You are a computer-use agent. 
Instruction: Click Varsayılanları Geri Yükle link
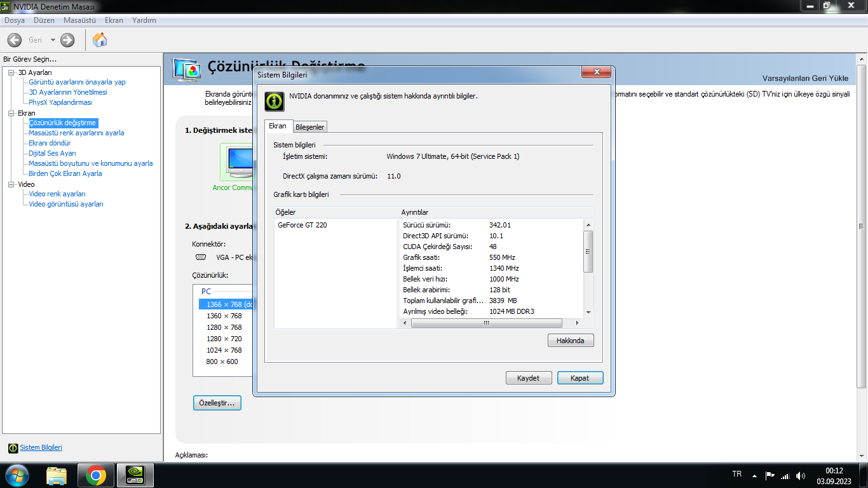pos(805,78)
